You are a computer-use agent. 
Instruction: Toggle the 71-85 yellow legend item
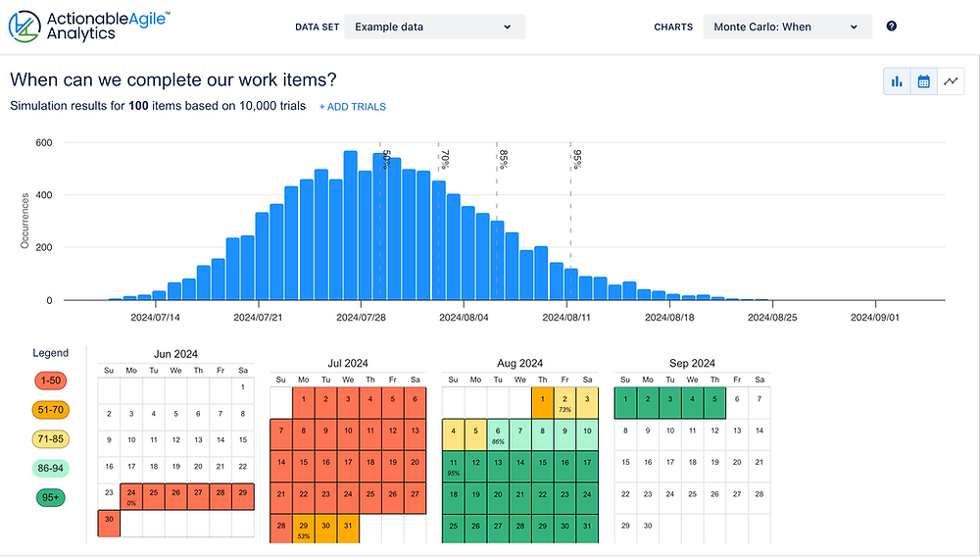[x=51, y=439]
